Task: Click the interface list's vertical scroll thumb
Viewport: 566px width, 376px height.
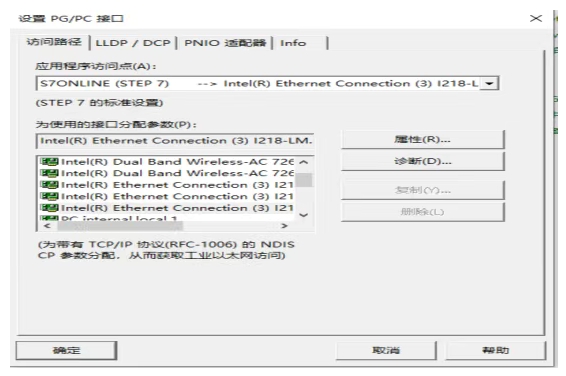Action: (304, 180)
